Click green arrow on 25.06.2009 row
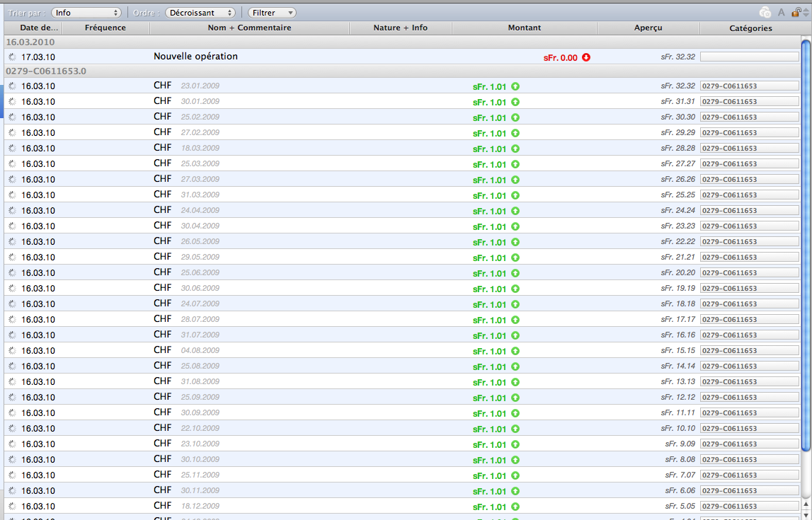The height and width of the screenshot is (520, 812). (515, 273)
